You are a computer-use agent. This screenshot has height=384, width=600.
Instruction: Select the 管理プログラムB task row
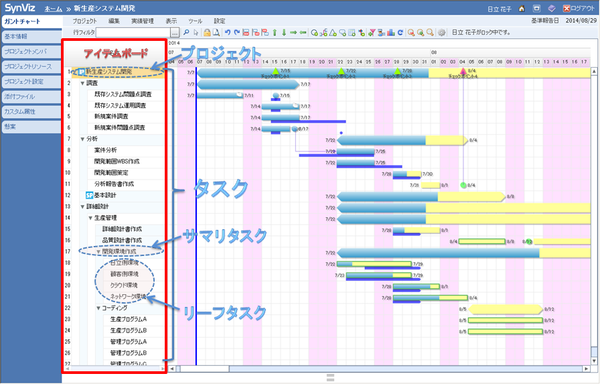(129, 353)
